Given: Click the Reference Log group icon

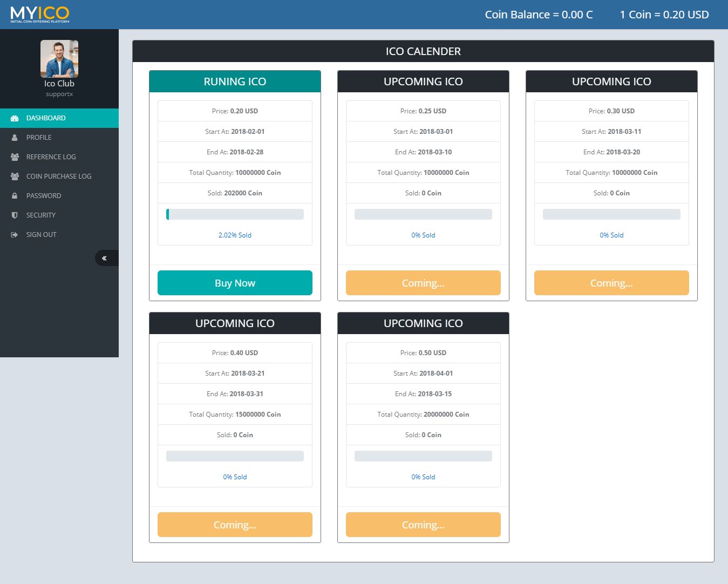Looking at the screenshot, I should click(x=15, y=157).
